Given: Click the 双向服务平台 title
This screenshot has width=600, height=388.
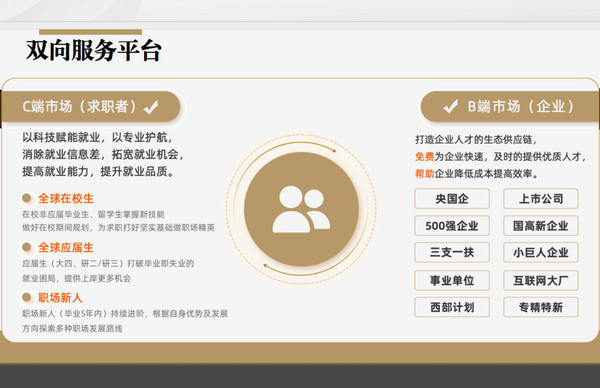Looking at the screenshot, I should click(94, 50).
